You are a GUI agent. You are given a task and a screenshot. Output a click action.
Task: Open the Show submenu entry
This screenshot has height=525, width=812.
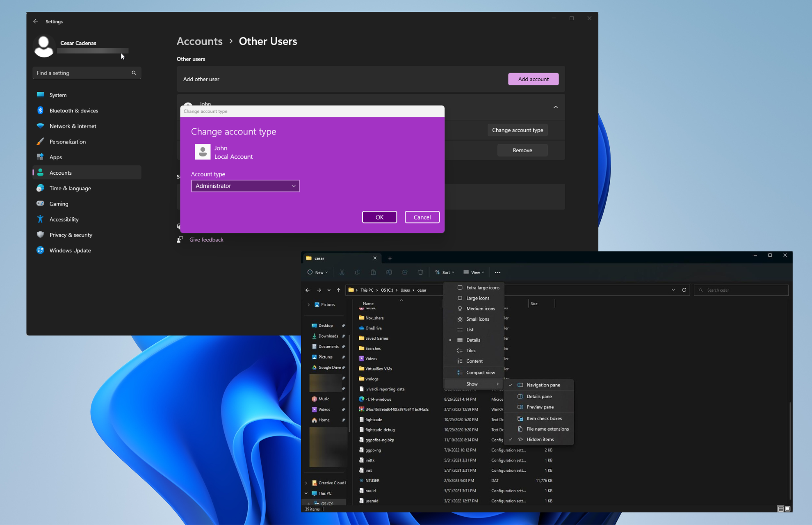474,384
